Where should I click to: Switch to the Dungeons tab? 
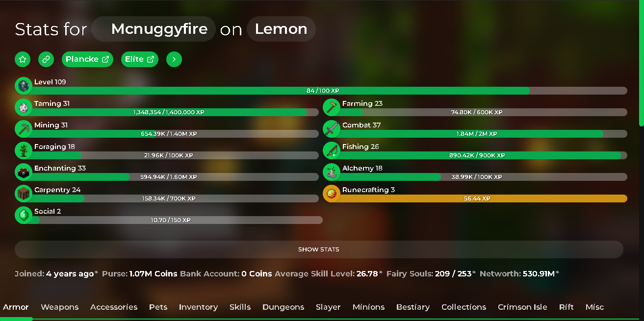pyautogui.click(x=283, y=307)
